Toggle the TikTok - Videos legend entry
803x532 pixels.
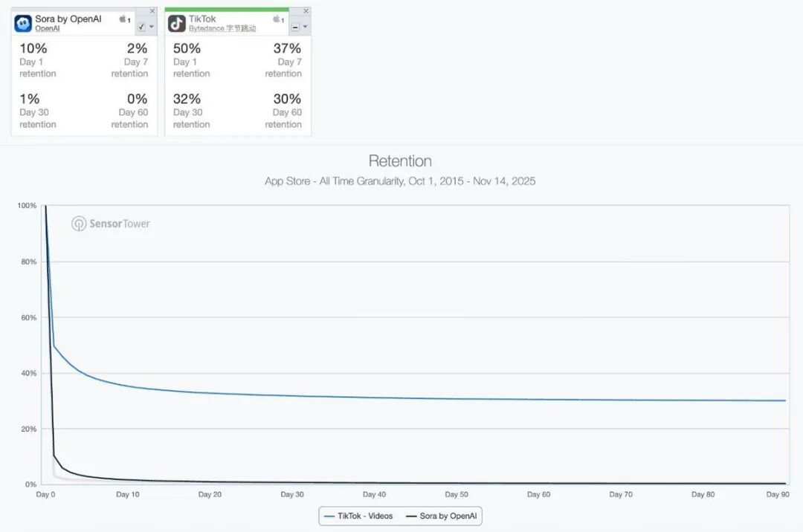[365, 516]
